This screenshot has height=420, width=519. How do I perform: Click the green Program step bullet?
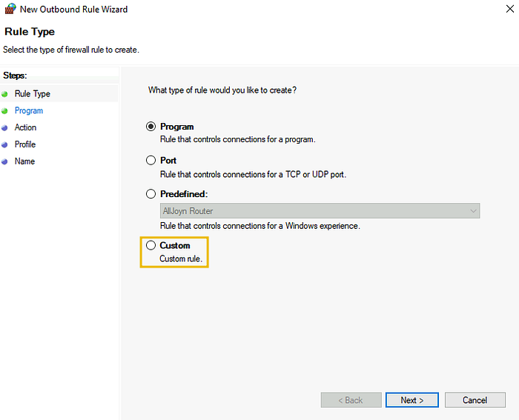point(5,111)
